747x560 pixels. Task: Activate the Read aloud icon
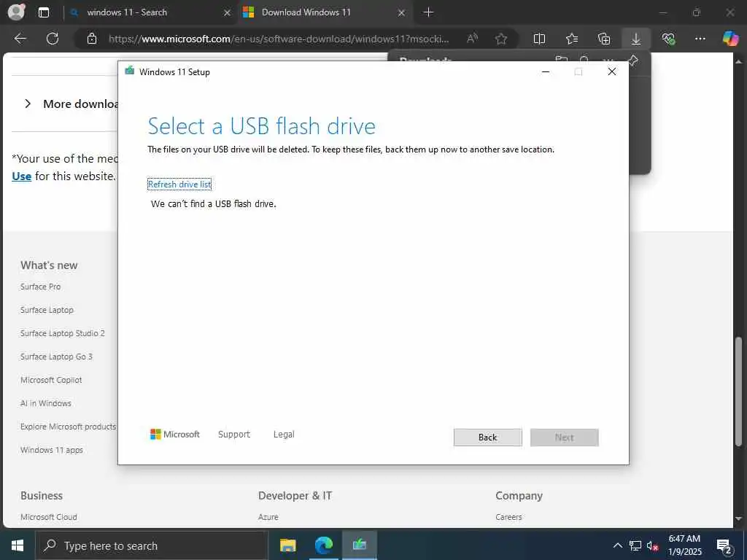(472, 39)
